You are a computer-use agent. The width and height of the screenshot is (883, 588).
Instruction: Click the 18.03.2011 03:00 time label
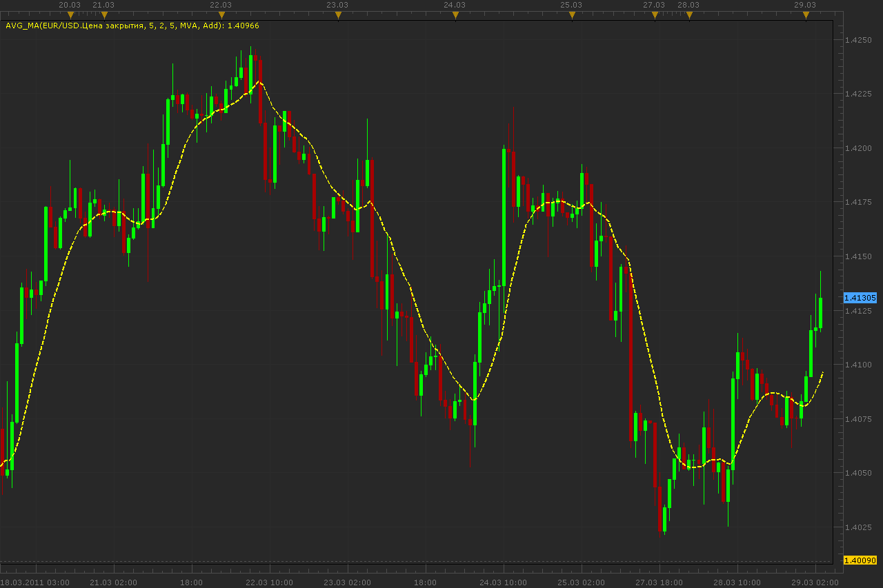(34, 582)
